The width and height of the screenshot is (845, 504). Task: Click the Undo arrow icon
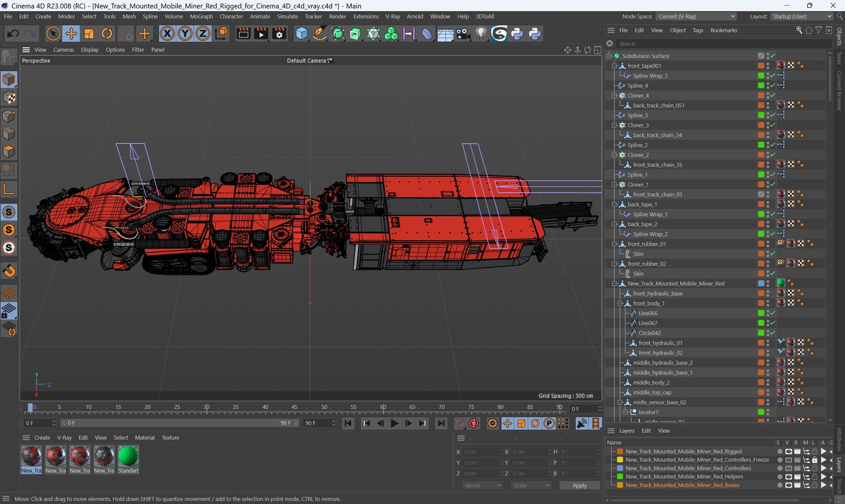tap(13, 34)
